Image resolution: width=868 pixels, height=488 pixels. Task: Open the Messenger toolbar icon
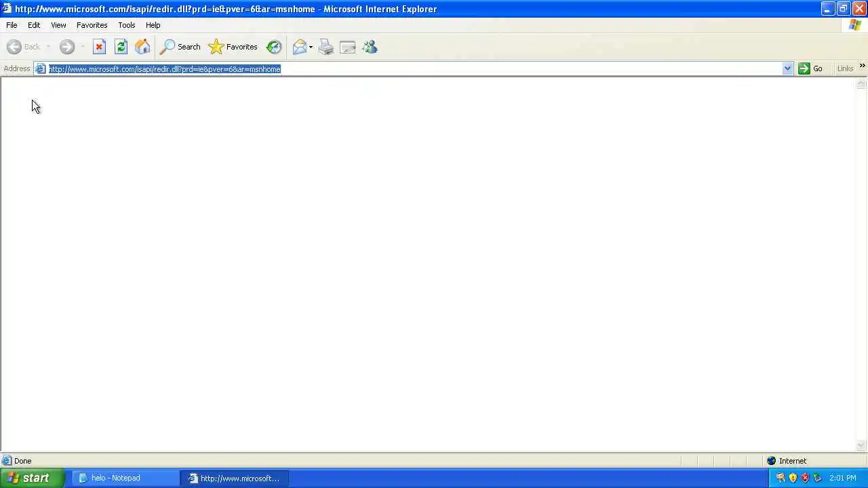370,47
